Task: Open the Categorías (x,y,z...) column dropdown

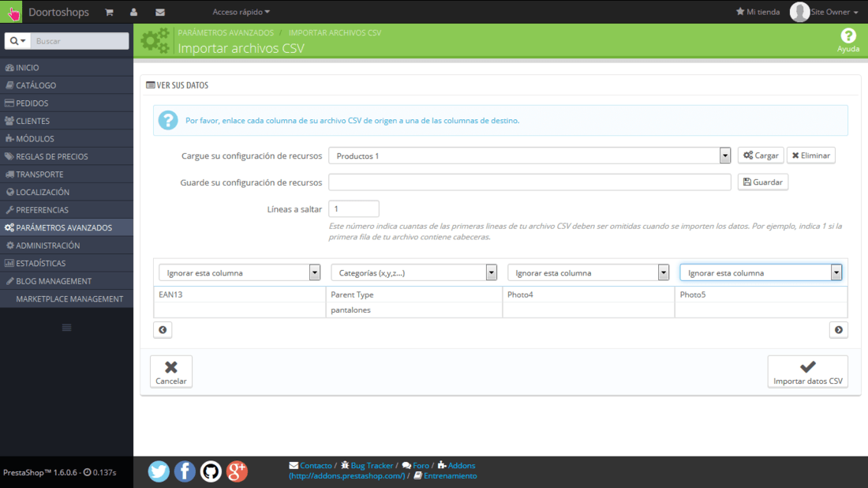Action: pyautogui.click(x=413, y=272)
